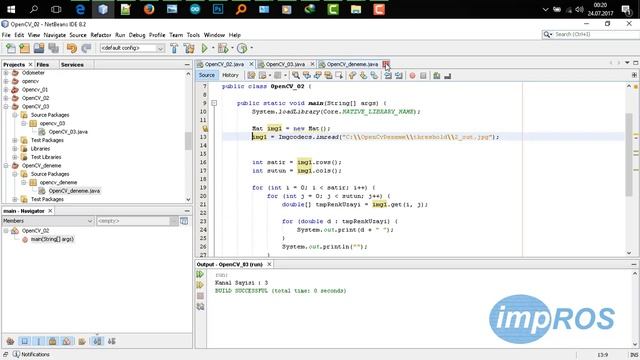640x360 pixels.
Task: Toggle Show Fields filter in Navigator
Action: point(24,341)
